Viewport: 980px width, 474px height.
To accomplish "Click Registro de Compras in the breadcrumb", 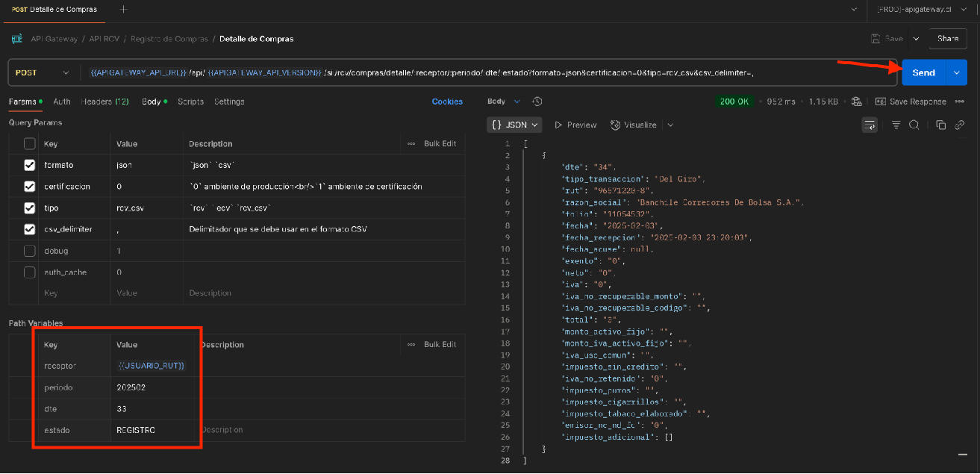I will tap(169, 39).
